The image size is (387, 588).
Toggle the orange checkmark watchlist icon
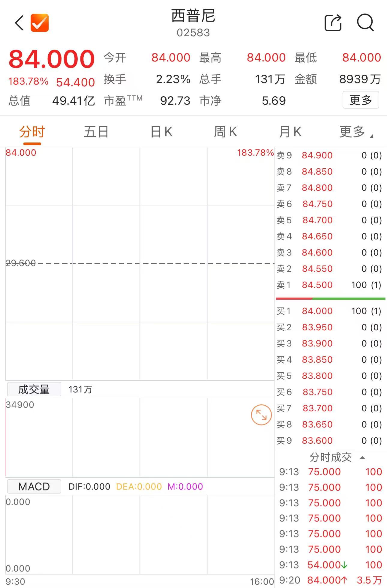coord(40,22)
